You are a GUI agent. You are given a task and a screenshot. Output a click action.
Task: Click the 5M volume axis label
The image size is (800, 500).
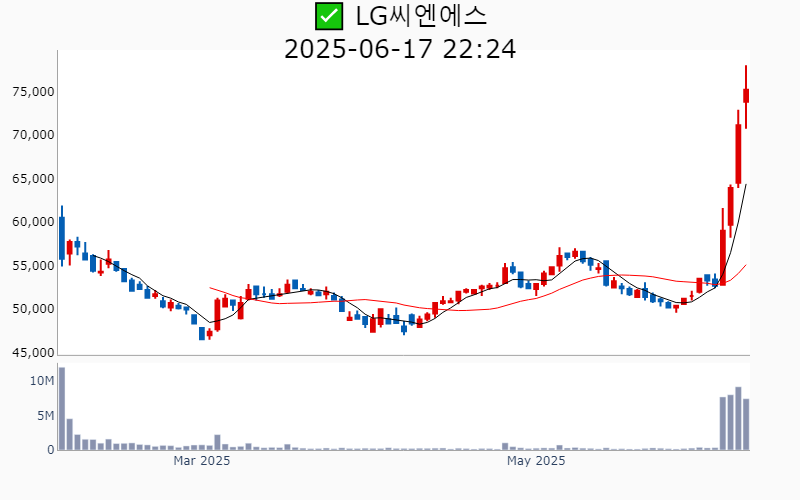pyautogui.click(x=45, y=416)
